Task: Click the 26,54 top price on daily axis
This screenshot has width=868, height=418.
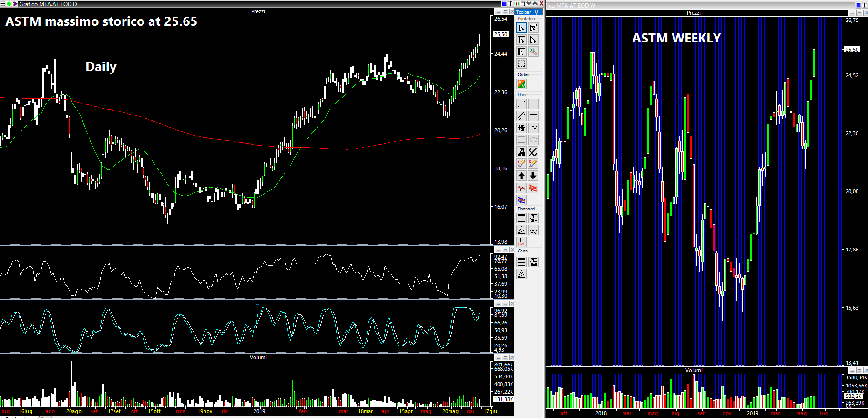Action: pos(500,19)
